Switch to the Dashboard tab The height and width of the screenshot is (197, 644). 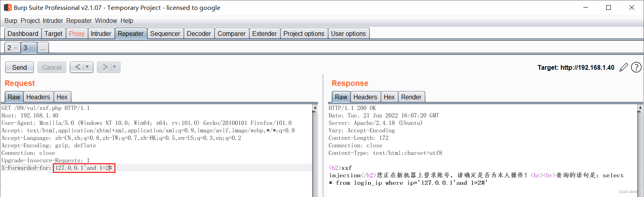click(23, 33)
